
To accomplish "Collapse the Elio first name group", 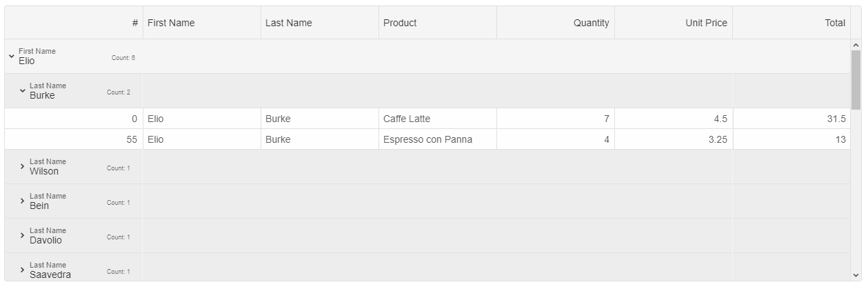I will [x=12, y=57].
